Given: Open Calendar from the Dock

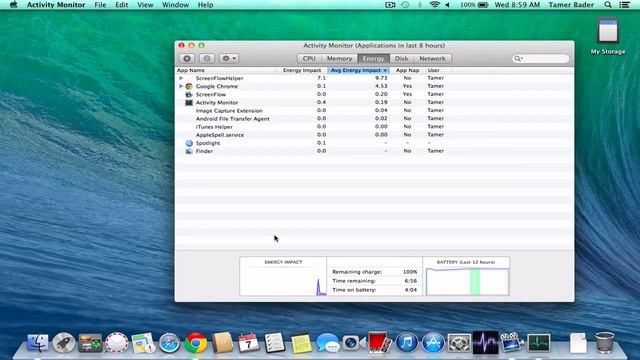Looking at the screenshot, I should [x=248, y=342].
